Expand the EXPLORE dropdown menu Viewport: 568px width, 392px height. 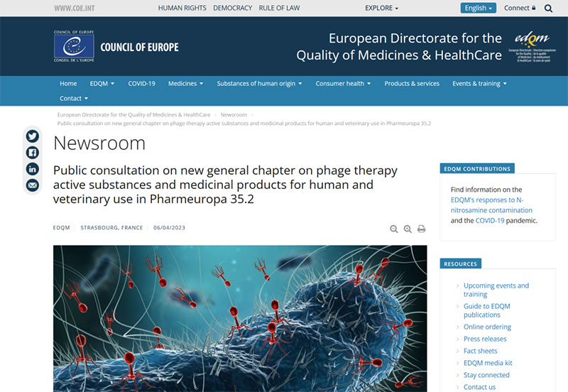tap(381, 8)
